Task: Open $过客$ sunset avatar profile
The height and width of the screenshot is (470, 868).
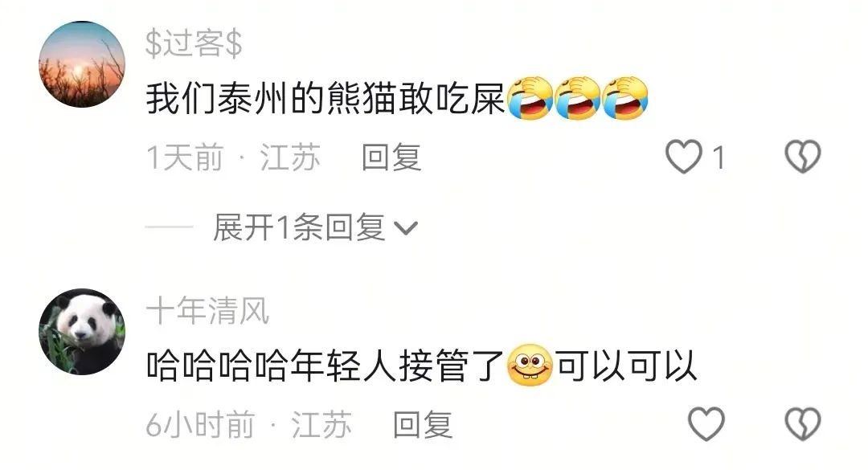Action: click(82, 64)
